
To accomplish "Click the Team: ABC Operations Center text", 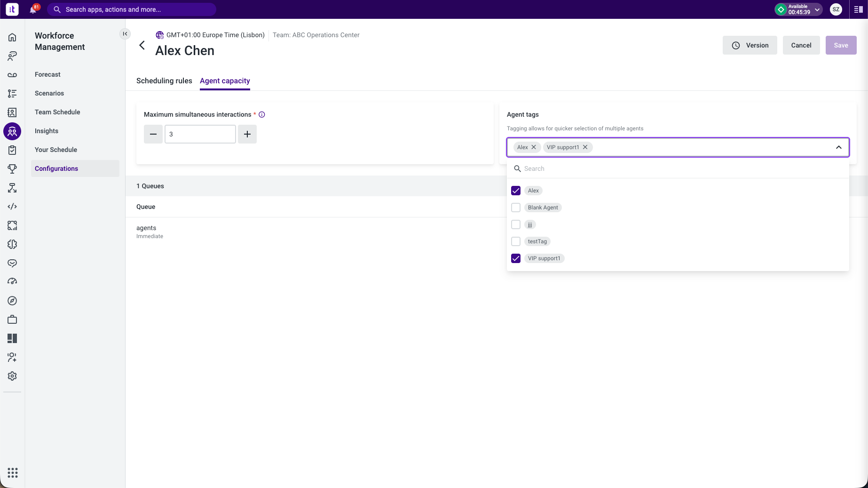I will [316, 35].
